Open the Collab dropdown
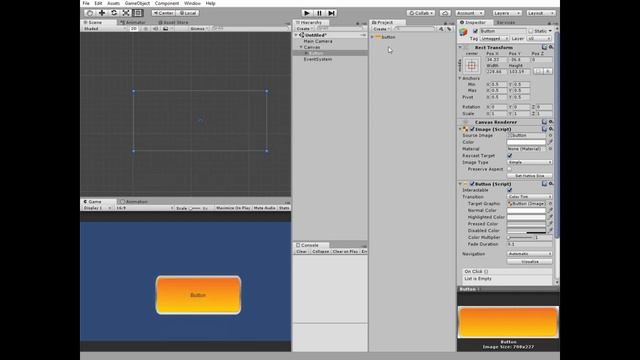The image size is (640, 360). (x=421, y=13)
